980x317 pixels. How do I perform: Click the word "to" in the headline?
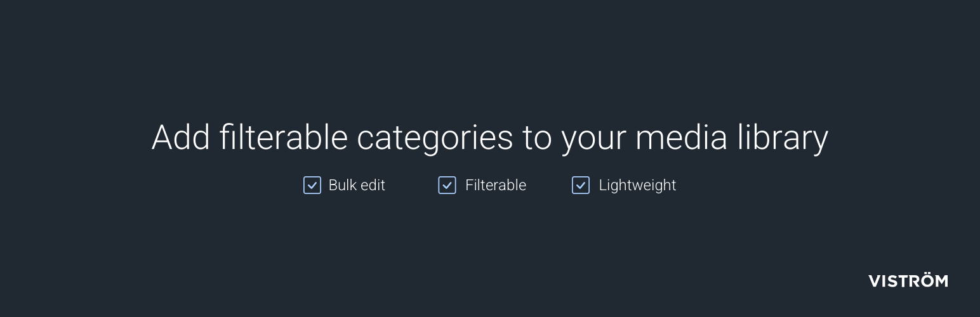tap(537, 138)
